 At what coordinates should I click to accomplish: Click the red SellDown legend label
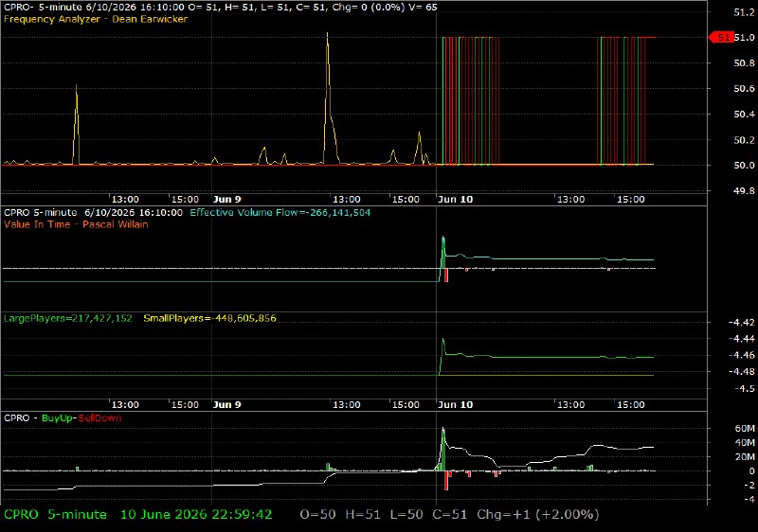(x=99, y=418)
